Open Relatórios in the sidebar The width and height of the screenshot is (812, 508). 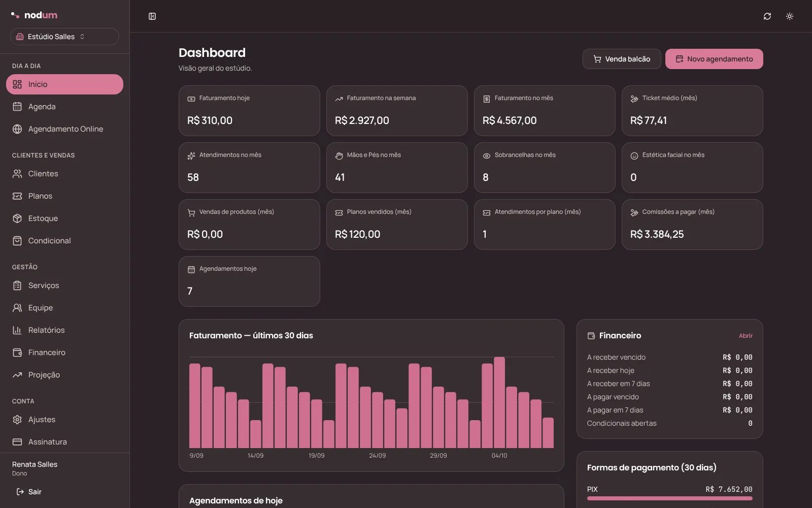pos(64,330)
